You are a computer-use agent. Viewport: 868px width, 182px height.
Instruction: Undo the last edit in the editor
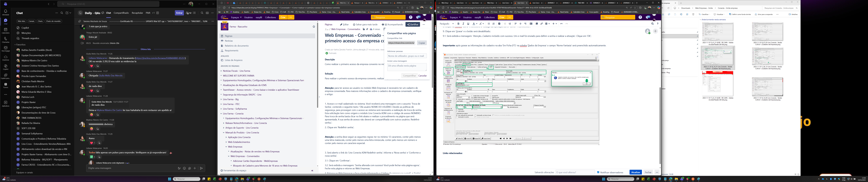point(561,24)
